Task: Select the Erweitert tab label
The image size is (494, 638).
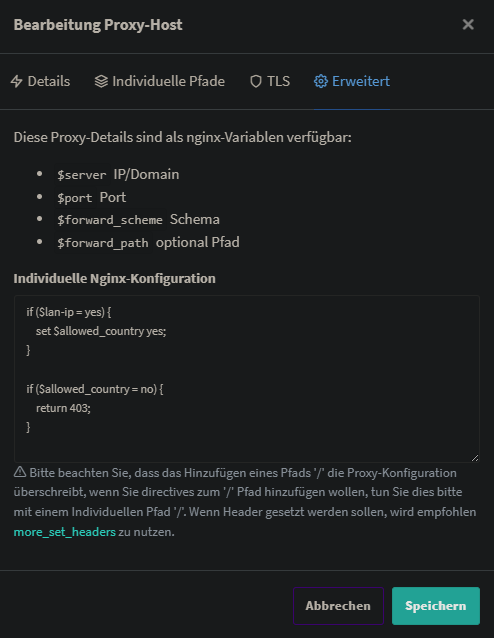Action: pyautogui.click(x=361, y=81)
